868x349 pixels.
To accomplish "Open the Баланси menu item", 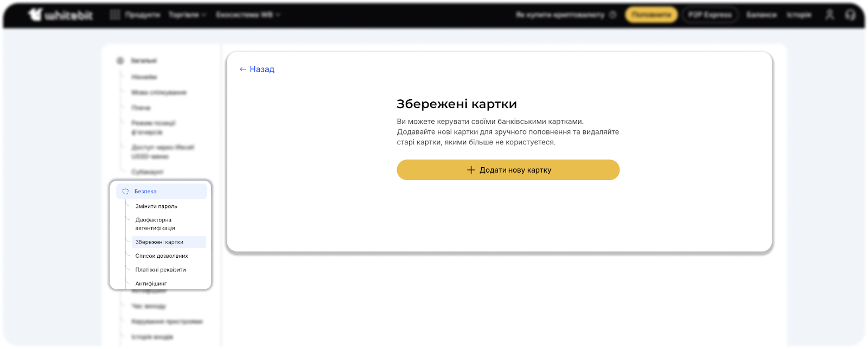I will click(761, 15).
